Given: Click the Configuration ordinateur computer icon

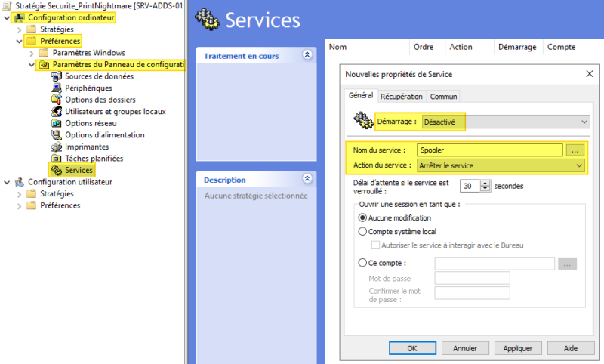Looking at the screenshot, I should click(x=20, y=17).
